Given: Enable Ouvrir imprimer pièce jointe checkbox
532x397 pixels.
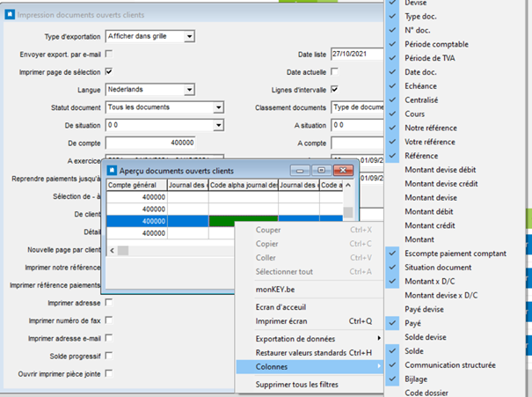Looking at the screenshot, I should [109, 373].
